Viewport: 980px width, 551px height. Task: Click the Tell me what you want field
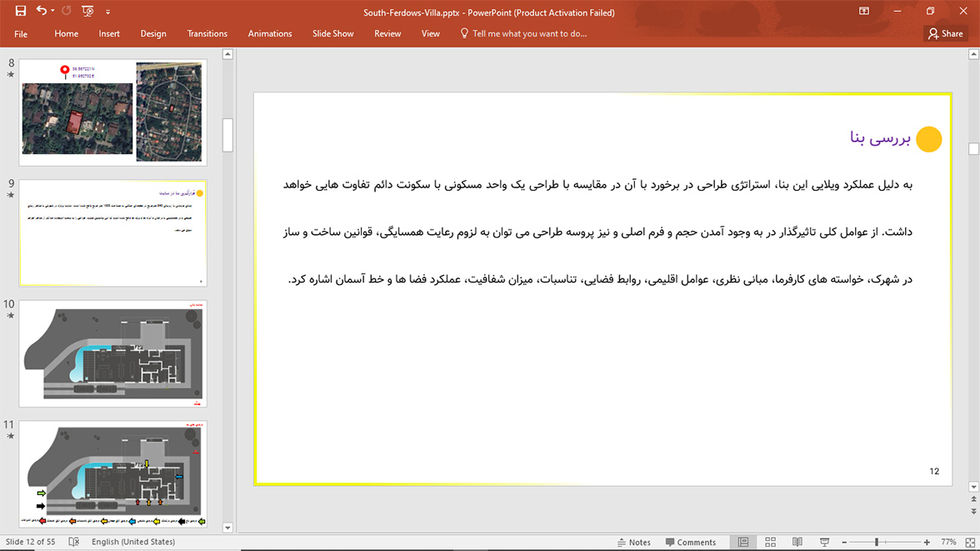523,34
